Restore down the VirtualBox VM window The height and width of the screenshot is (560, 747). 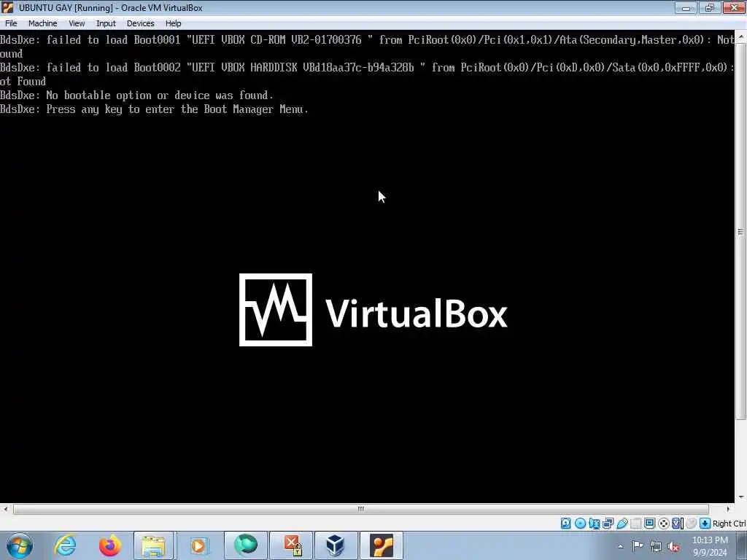[709, 7]
